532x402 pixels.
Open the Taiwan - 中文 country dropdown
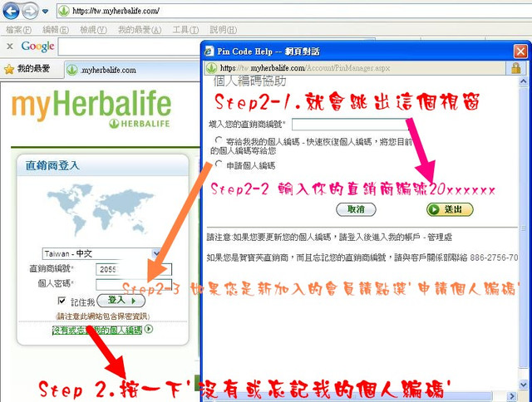(101, 253)
